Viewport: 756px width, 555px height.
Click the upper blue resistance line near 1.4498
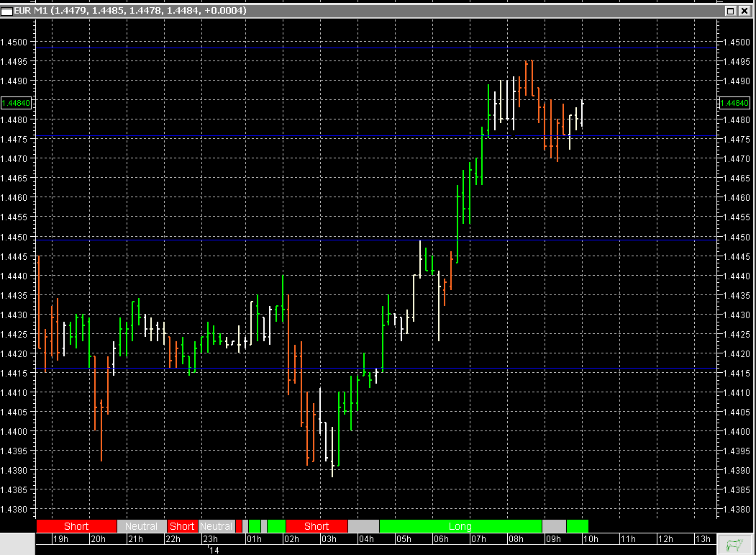click(360, 48)
